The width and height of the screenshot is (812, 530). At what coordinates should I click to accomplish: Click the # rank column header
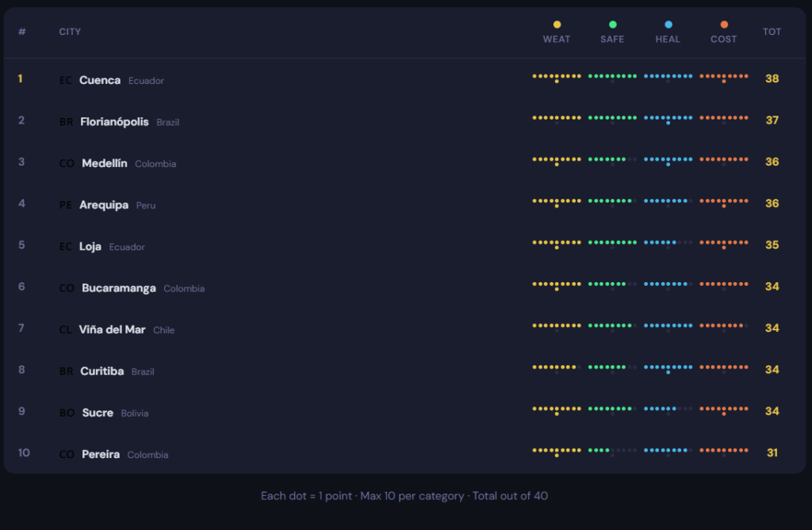[22, 32]
